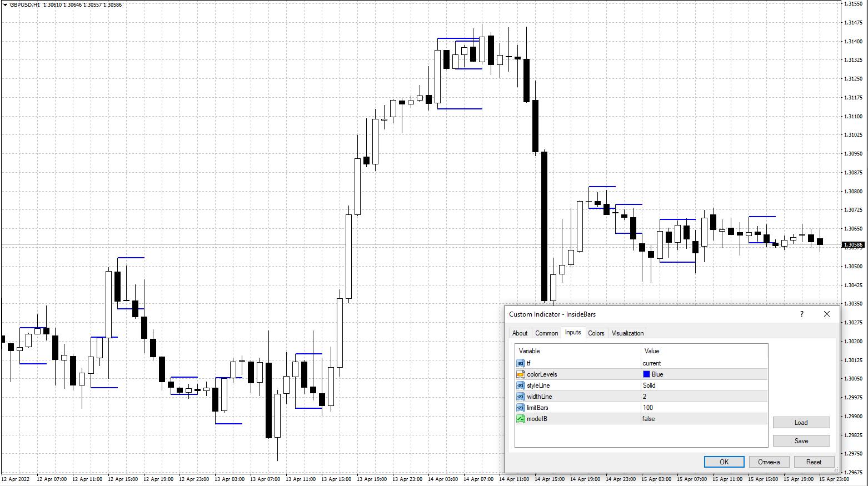Click the chart menu arrow beside GBPUSD,H1

click(x=5, y=5)
